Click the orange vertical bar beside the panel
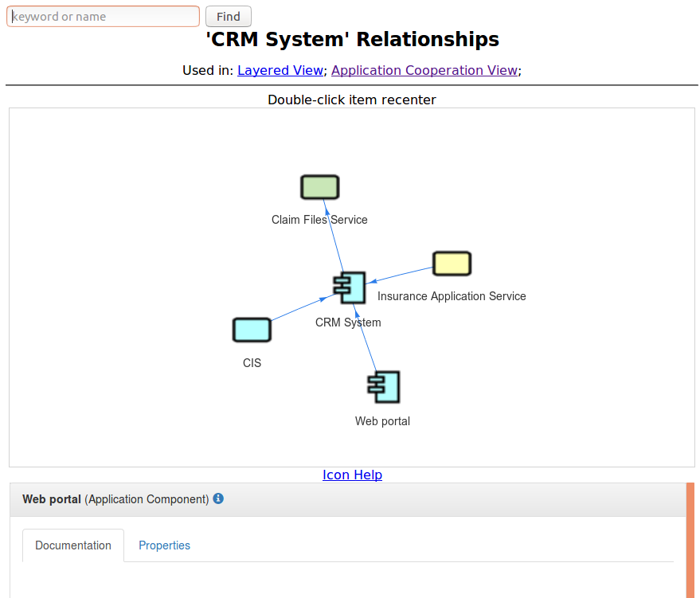Screen dimensions: 700x598 690,540
